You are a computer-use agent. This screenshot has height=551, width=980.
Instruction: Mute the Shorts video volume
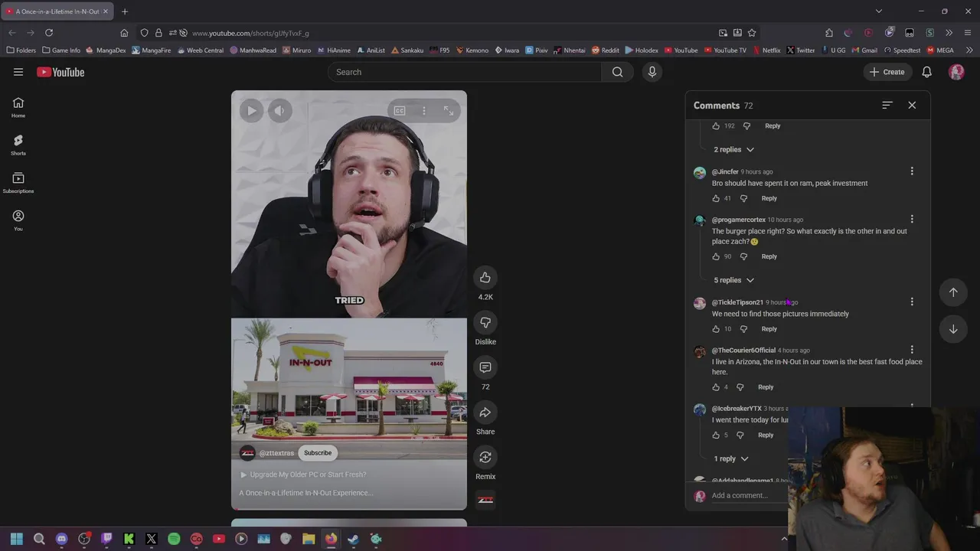(x=279, y=111)
